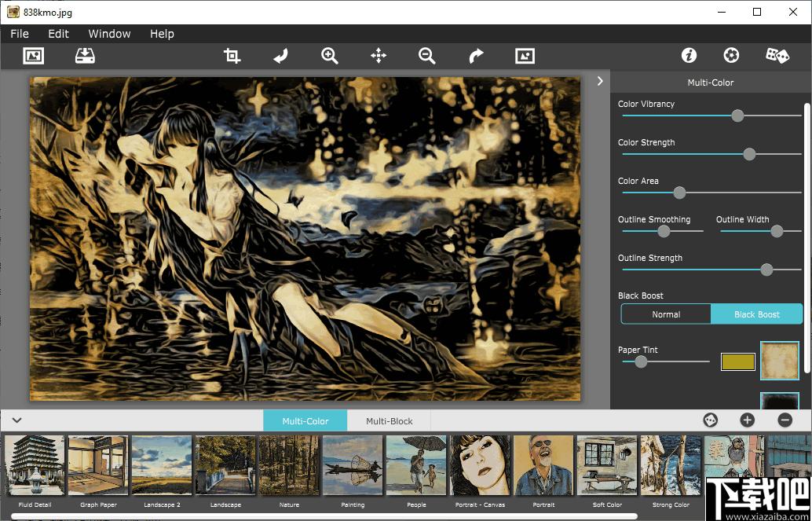Maximize the 838kmo.jpg window
Viewport: 812px width, 521px height.
point(757,12)
